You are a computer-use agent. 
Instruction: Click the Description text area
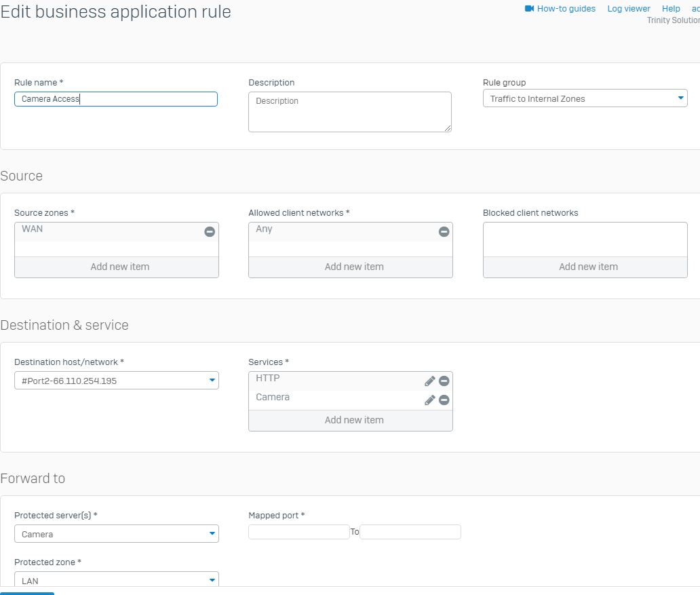coord(349,112)
